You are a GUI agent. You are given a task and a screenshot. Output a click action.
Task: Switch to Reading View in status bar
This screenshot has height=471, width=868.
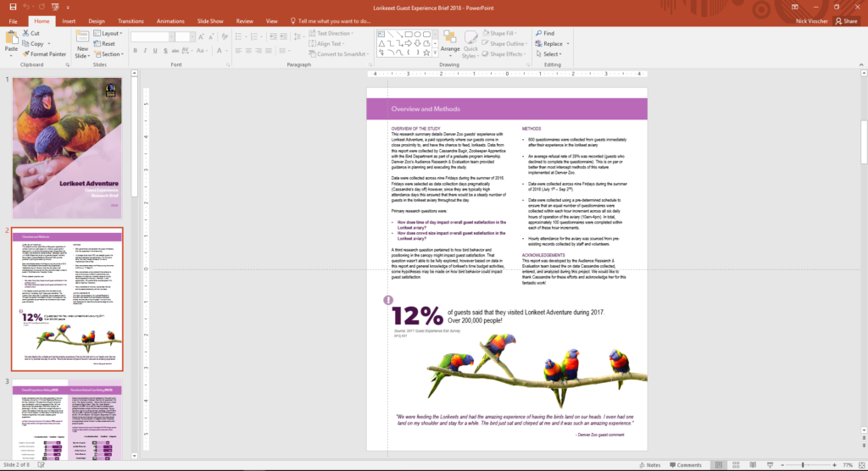coord(753,465)
